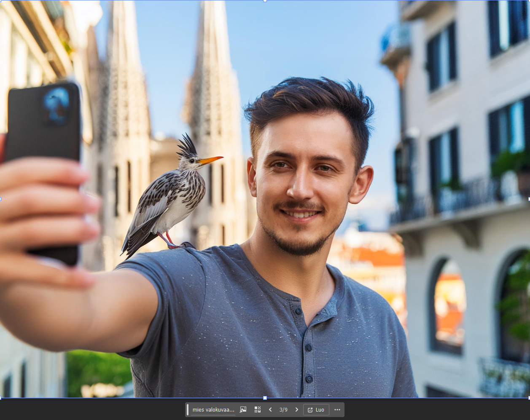The width and height of the screenshot is (530, 420).
Task: Click the arched window of the right building
Action: click(x=448, y=305)
